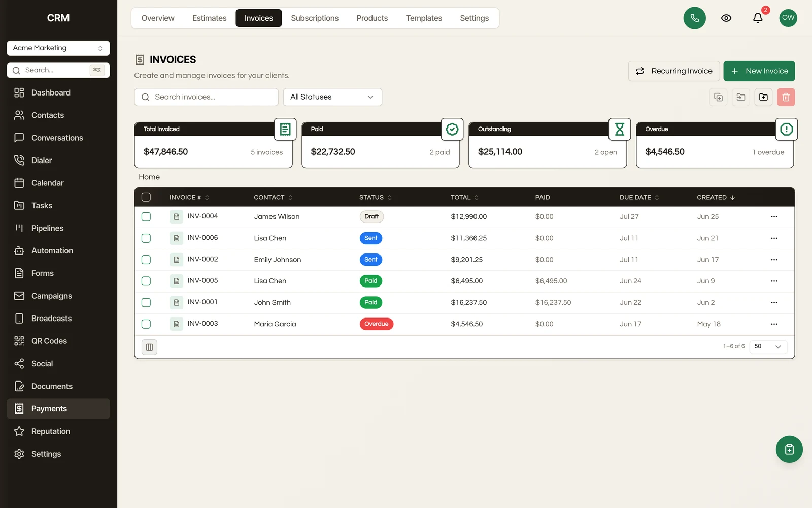The height and width of the screenshot is (508, 812).
Task: Click the red trash delete icon
Action: pyautogui.click(x=786, y=97)
